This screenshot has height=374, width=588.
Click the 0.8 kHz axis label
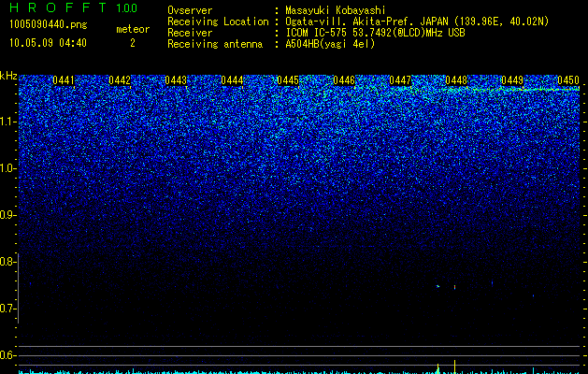7,262
